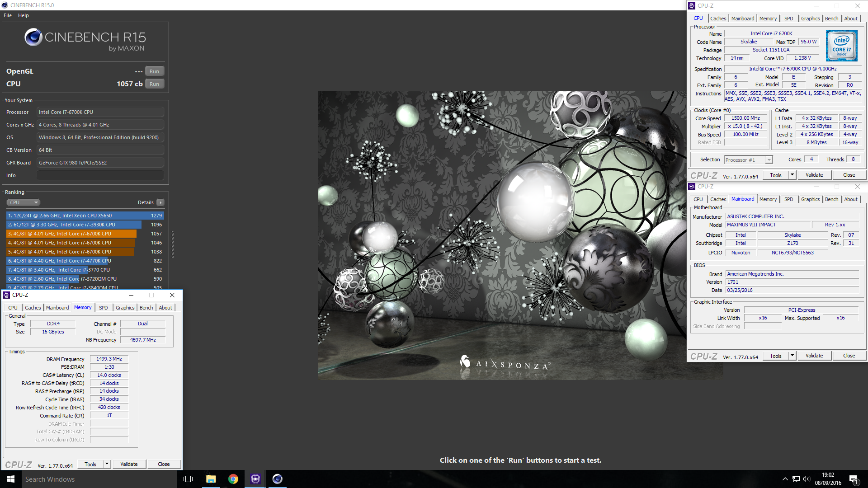Viewport: 868px width, 488px height.
Task: Open the CPU ranking type dropdown
Action: pyautogui.click(x=23, y=202)
